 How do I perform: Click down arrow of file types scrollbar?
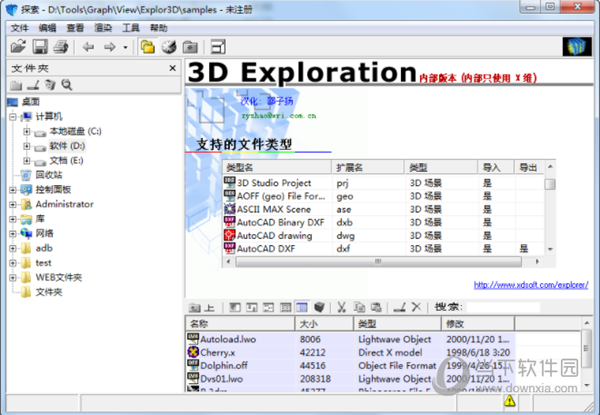550,249
